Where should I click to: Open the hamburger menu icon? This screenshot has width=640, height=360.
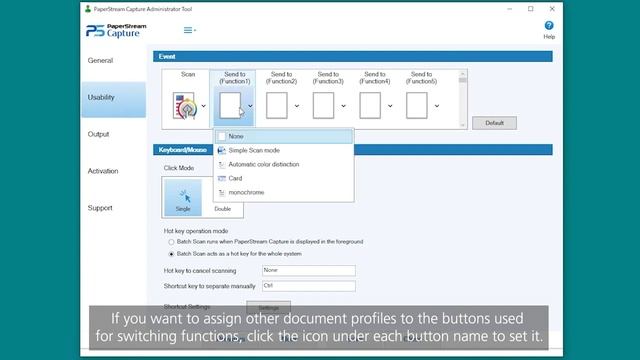pos(189,30)
